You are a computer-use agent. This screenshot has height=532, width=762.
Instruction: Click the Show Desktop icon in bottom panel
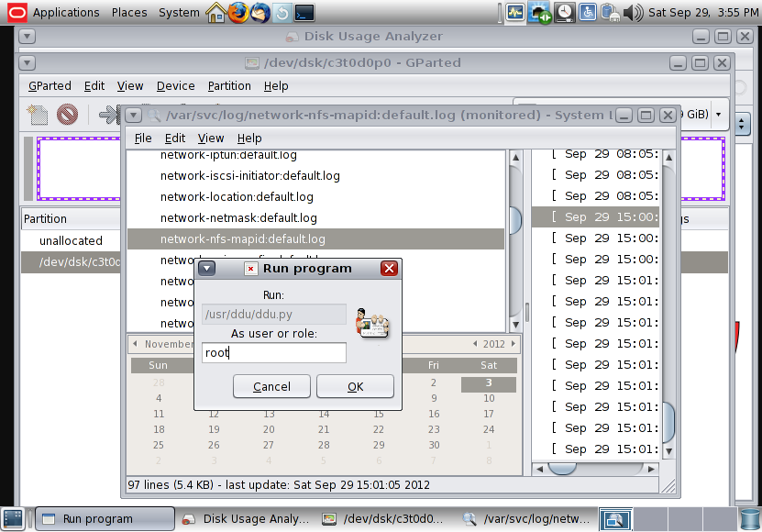(x=12, y=519)
